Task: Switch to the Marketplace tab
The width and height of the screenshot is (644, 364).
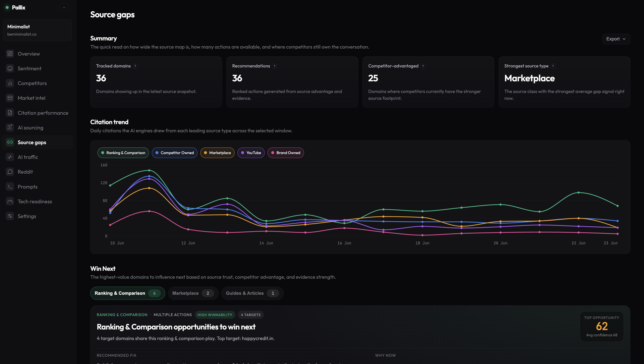Action: 193,293
